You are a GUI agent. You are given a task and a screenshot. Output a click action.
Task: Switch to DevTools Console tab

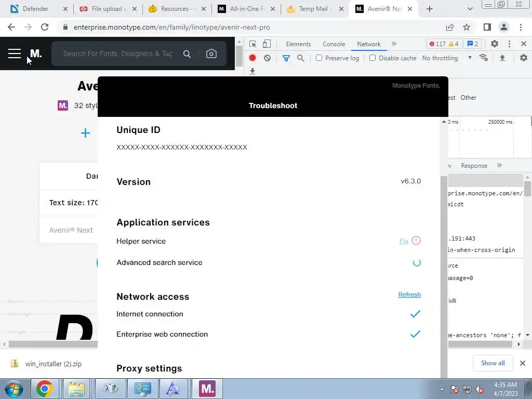[x=334, y=44]
